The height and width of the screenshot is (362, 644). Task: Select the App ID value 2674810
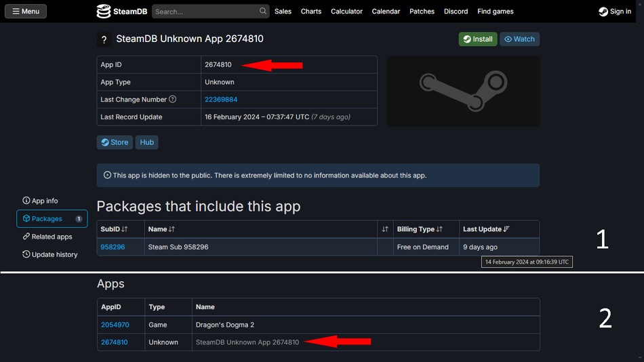tap(218, 64)
